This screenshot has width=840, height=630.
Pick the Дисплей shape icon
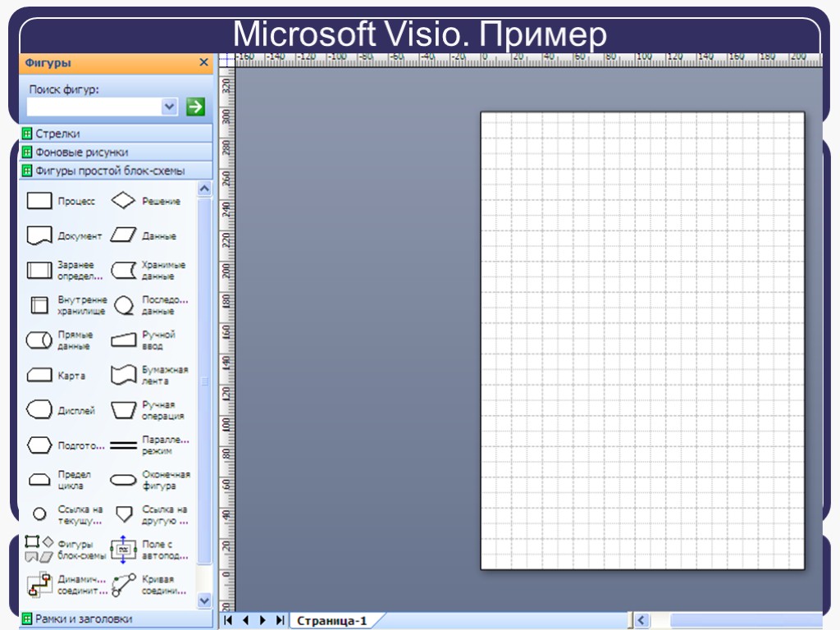[x=39, y=410]
